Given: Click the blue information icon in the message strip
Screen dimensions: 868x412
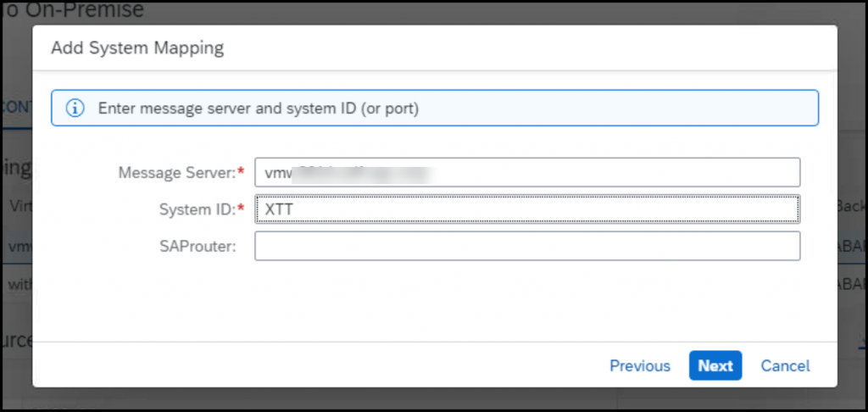Looking at the screenshot, I should (x=75, y=108).
